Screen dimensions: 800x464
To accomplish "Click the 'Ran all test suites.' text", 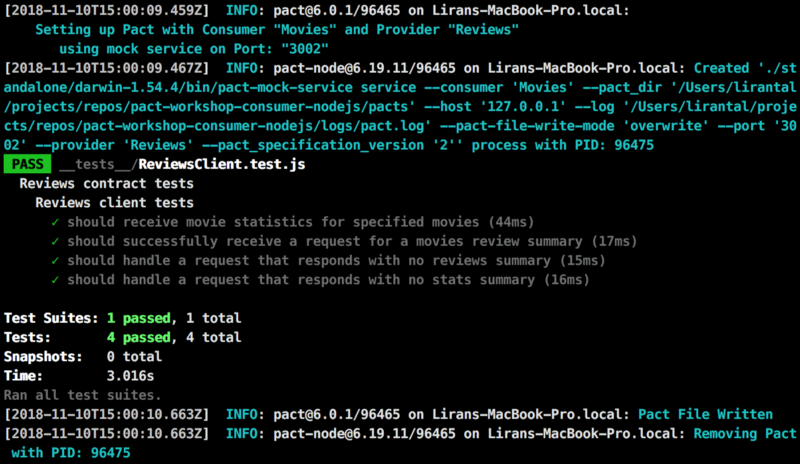I will 83,395.
